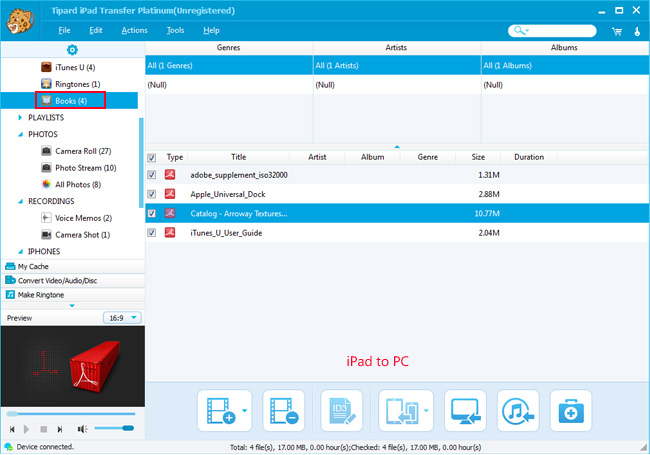Click the PDF icon of iTunes_U_User_Guide
This screenshot has width=650, height=455.
pyautogui.click(x=170, y=232)
